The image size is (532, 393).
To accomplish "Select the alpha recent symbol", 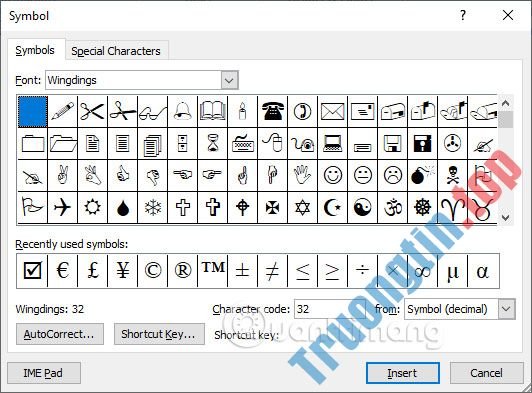I will click(483, 271).
